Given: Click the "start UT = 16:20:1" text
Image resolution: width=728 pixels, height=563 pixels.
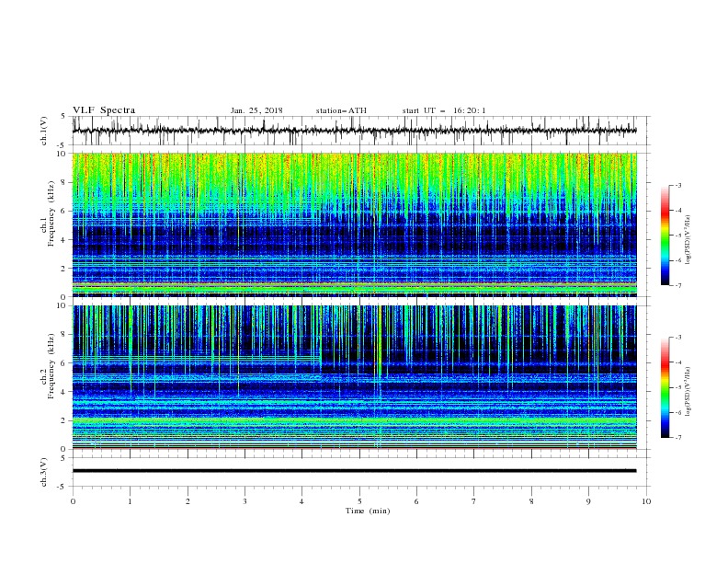Looking at the screenshot, I should [x=444, y=110].
